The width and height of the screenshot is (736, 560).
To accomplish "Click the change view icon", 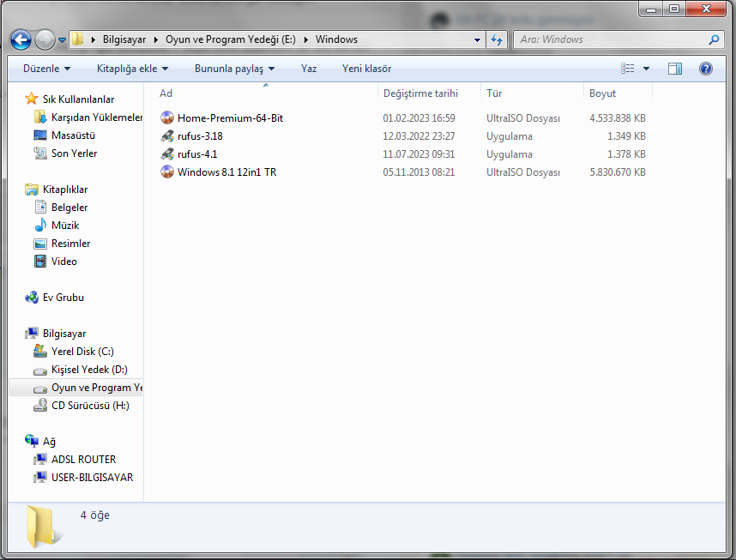I will tap(628, 69).
